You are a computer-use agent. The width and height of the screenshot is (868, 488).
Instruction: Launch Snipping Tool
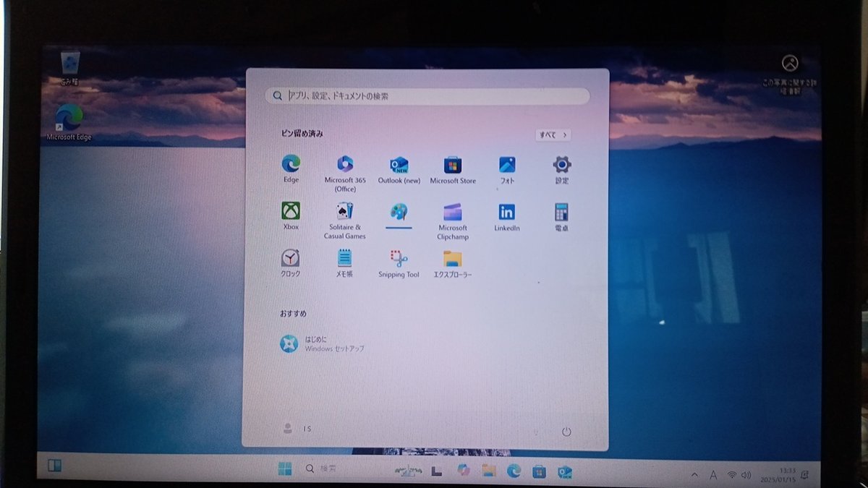(x=399, y=264)
